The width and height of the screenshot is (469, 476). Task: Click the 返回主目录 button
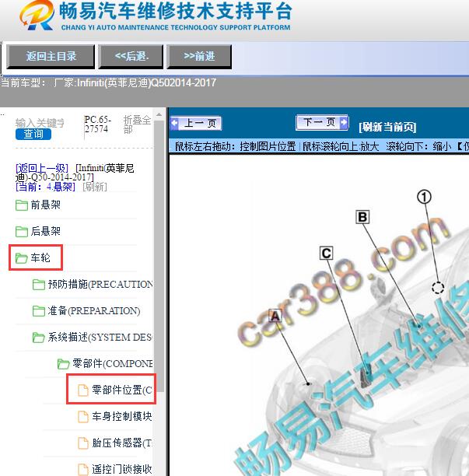pyautogui.click(x=51, y=56)
